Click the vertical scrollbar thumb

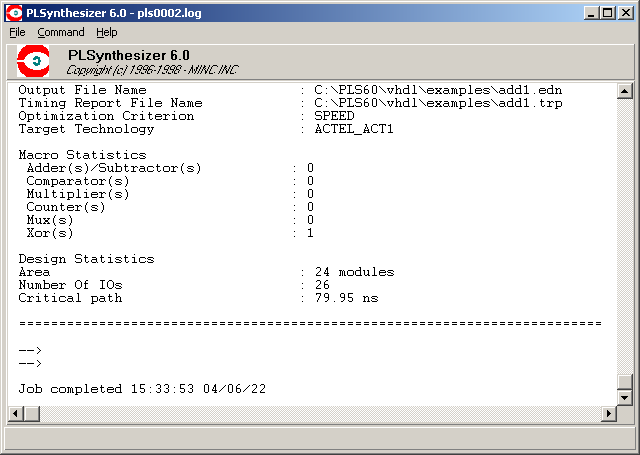click(625, 381)
